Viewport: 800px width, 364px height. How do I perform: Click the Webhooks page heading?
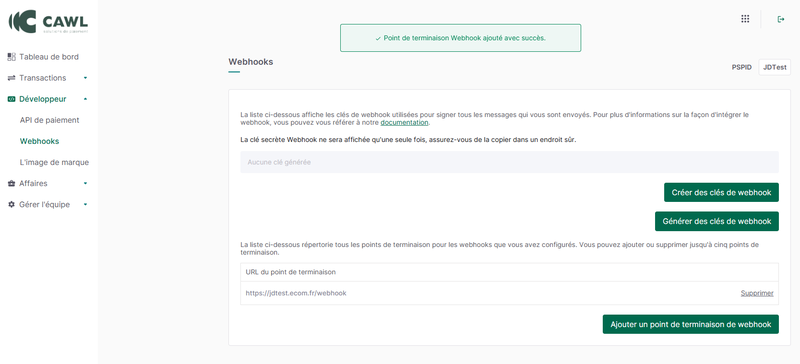(x=251, y=62)
